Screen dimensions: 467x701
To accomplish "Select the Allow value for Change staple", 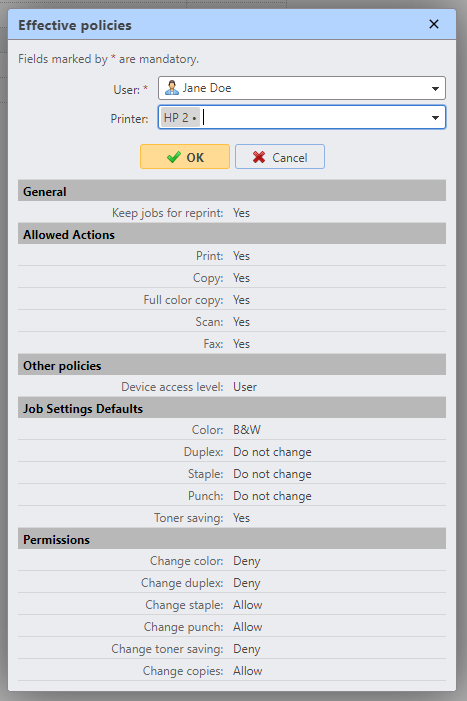I will 248,604.
